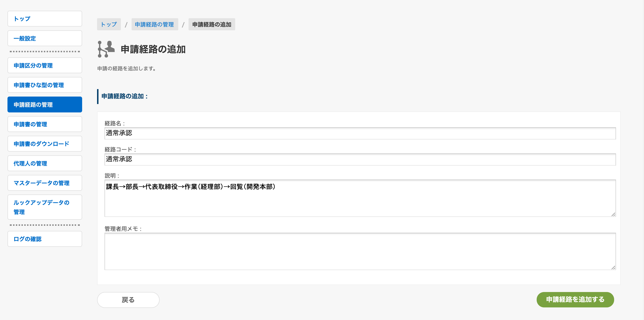The image size is (644, 320).
Task: Click the 申請経路の追加： section heading
Action: click(x=125, y=96)
